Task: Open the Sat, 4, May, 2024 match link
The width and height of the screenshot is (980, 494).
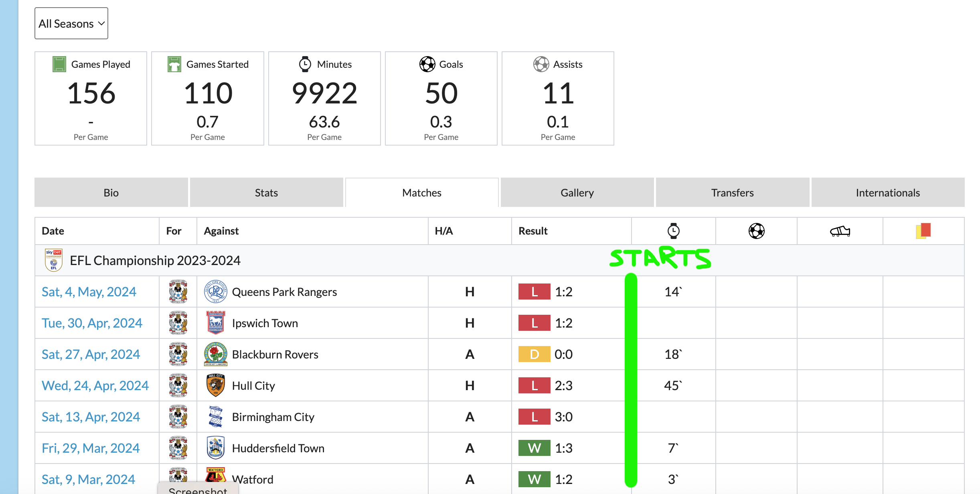Action: 89,292
